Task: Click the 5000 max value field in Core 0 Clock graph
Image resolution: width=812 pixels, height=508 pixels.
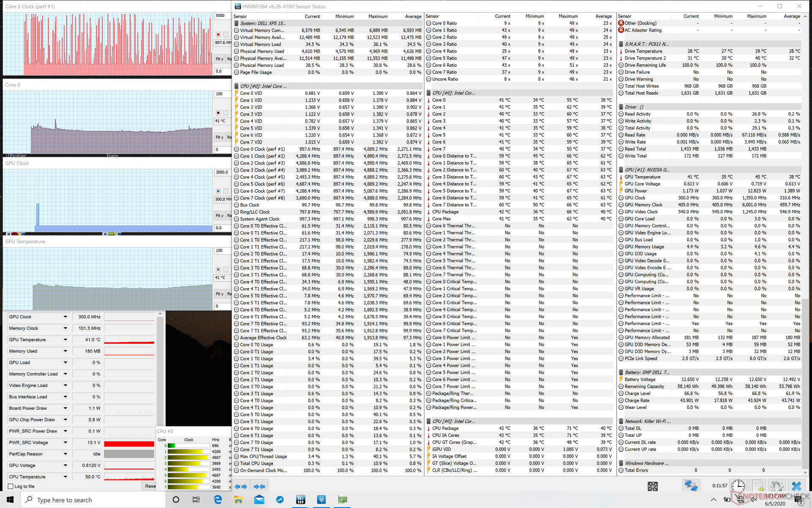Action: click(222, 16)
